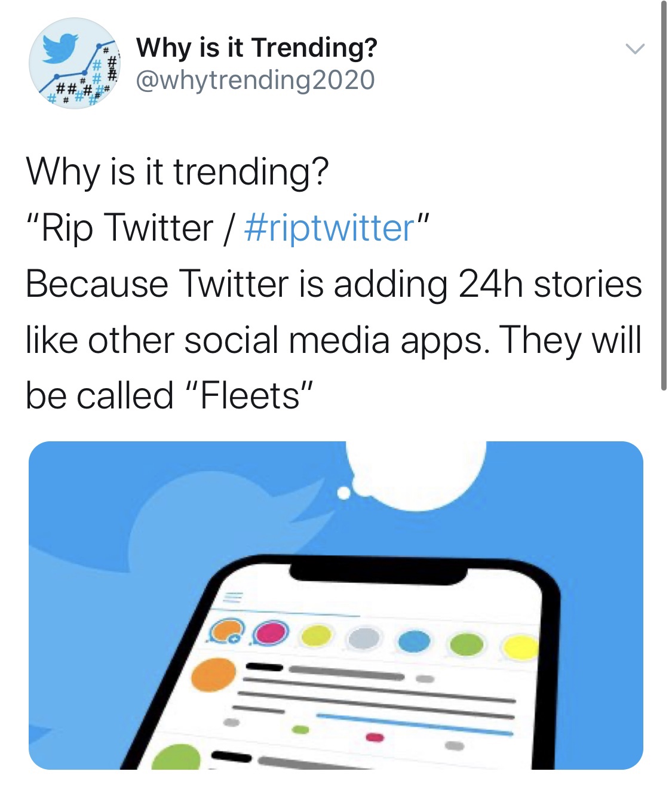The image size is (672, 799).
Task: Open the @whytrending2020 handle
Action: pos(255,80)
